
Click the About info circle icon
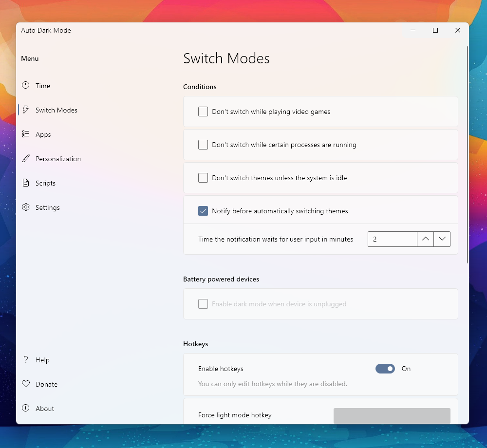pyautogui.click(x=26, y=409)
